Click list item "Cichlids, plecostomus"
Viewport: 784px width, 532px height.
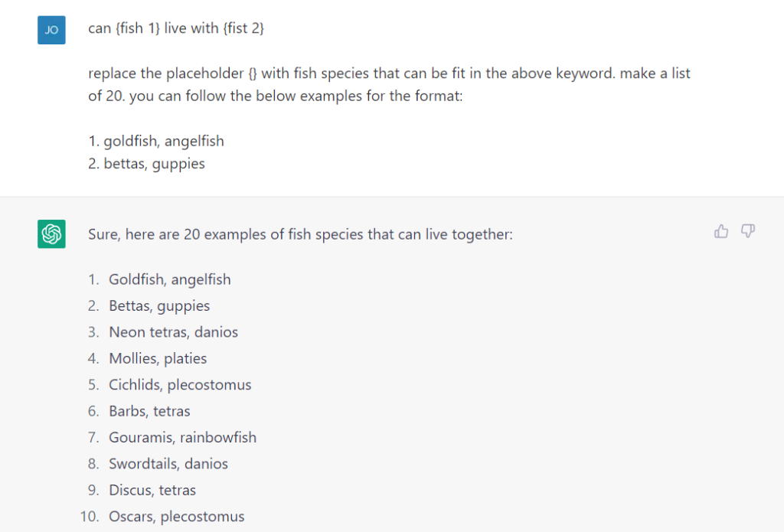click(180, 385)
